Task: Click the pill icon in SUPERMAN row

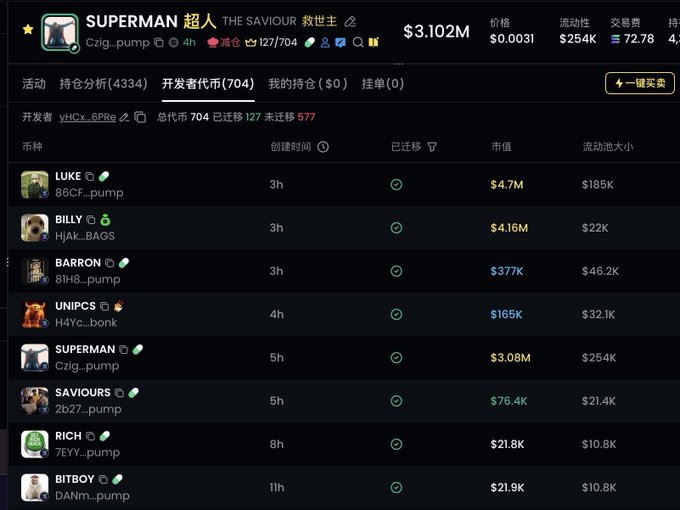Action: tap(138, 349)
